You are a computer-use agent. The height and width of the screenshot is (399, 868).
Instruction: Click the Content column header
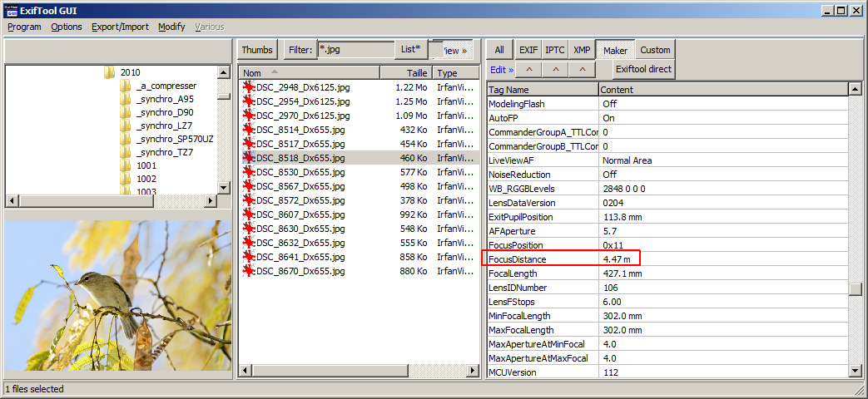click(723, 90)
